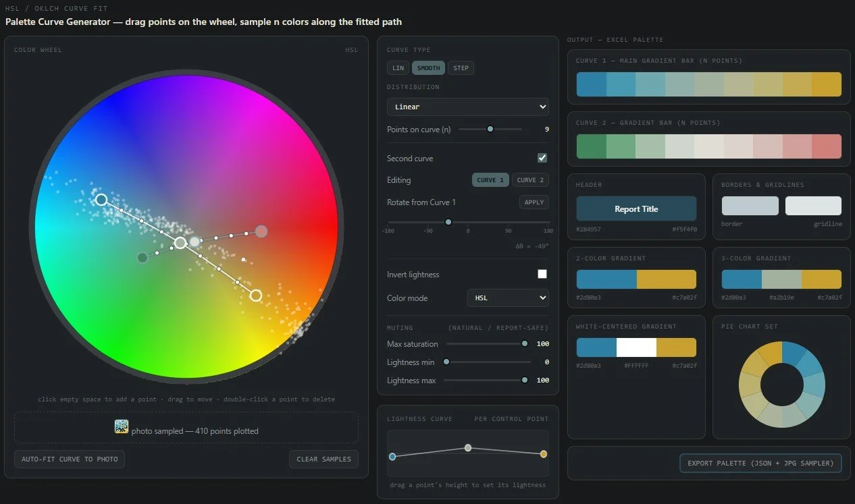Select the dark green curve 2 endpoint on the wheel
Viewport: 855px width, 504px height.
point(142,258)
